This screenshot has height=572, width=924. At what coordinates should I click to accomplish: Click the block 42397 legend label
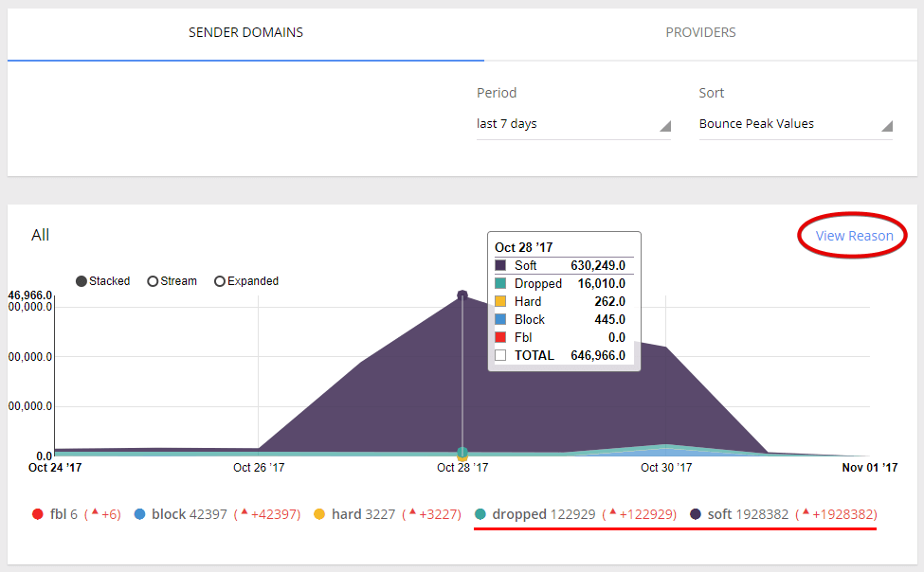point(190,514)
